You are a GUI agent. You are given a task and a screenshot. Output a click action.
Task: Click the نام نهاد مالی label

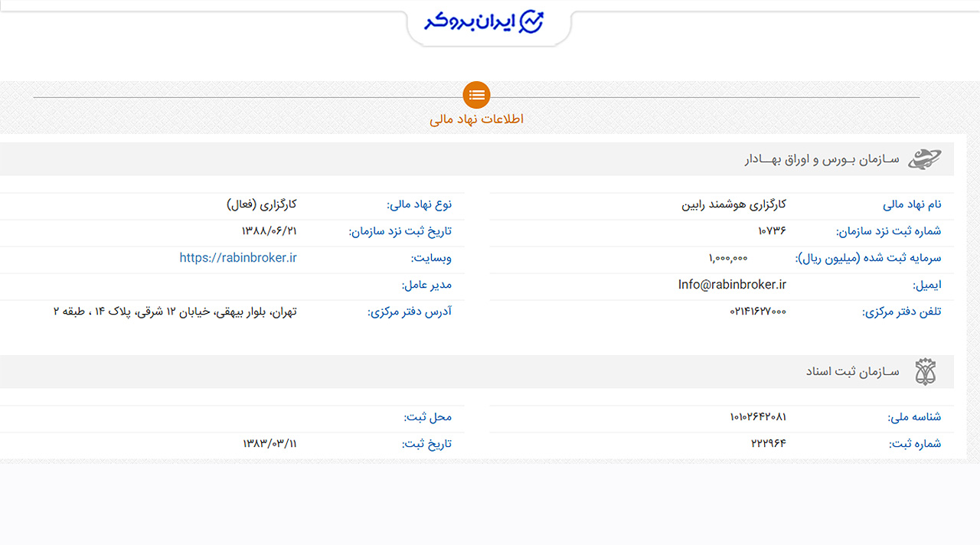[x=912, y=205]
